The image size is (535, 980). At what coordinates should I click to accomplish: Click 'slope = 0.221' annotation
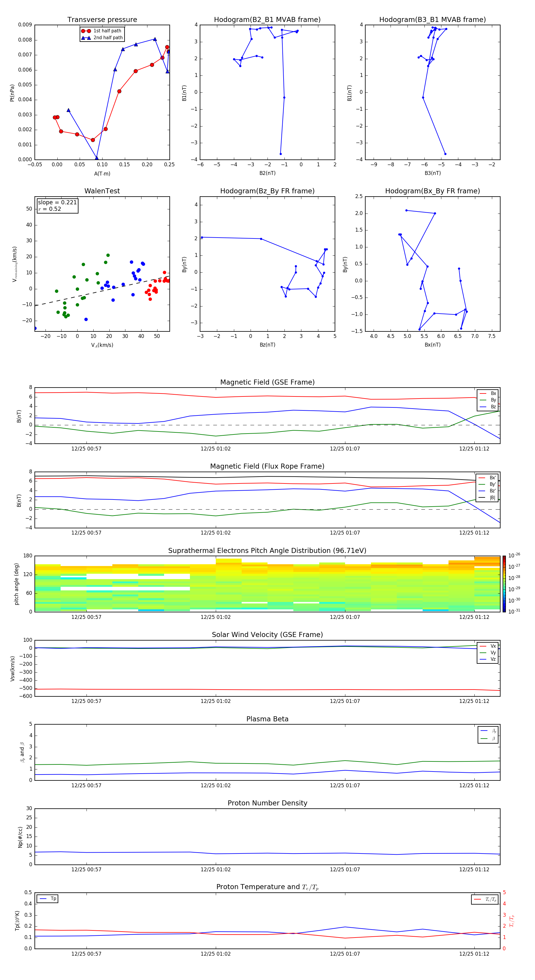[57, 203]
